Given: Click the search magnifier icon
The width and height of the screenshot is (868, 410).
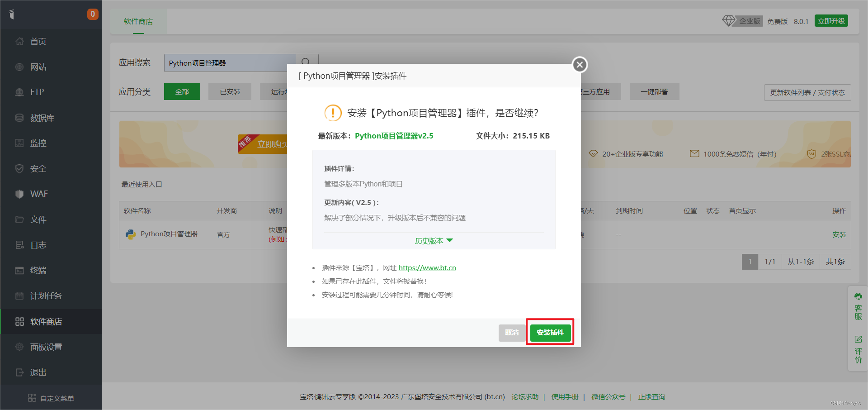Looking at the screenshot, I should 306,62.
